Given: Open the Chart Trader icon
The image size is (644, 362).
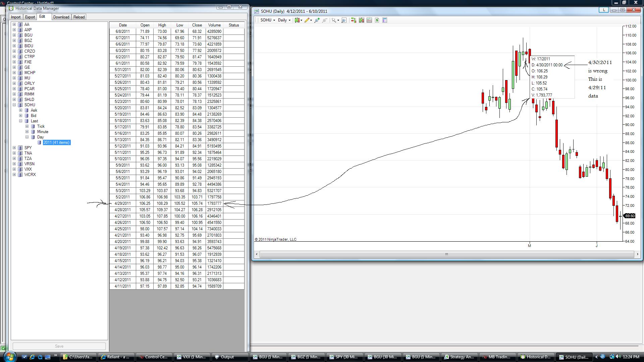Looking at the screenshot, I should (x=353, y=20).
